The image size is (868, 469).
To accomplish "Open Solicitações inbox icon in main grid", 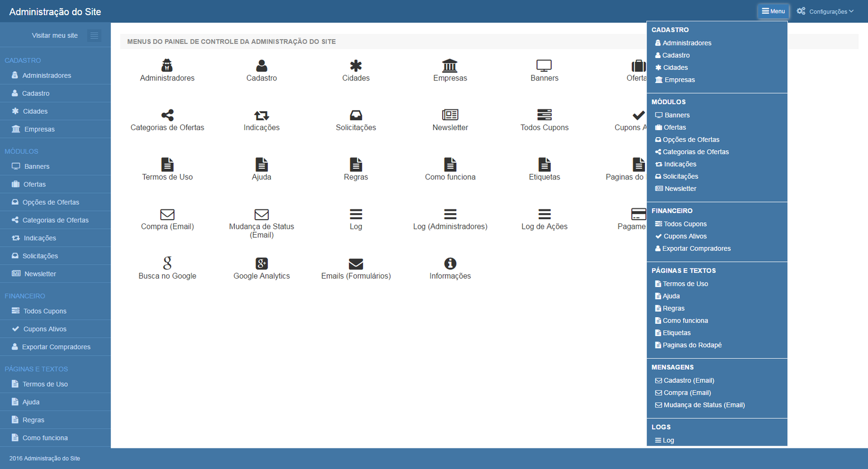I will point(356,115).
